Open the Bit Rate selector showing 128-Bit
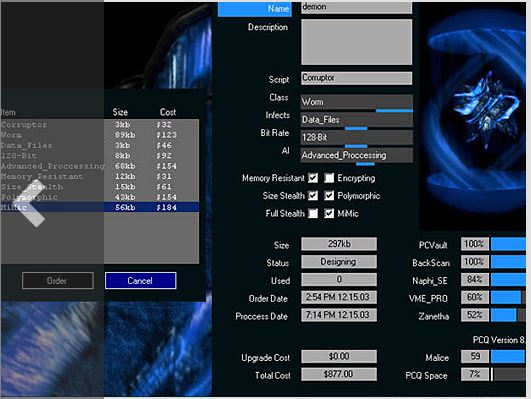The width and height of the screenshot is (531, 399). point(357,137)
